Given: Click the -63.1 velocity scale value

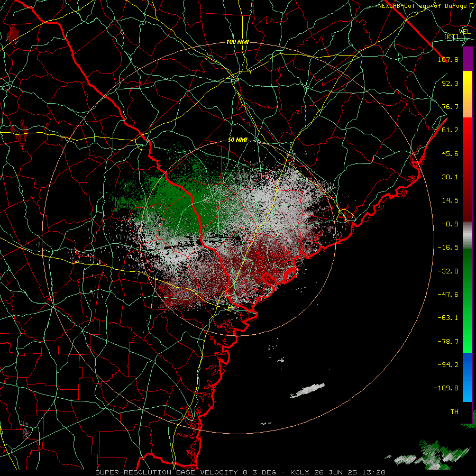Looking at the screenshot, I should [x=448, y=318].
